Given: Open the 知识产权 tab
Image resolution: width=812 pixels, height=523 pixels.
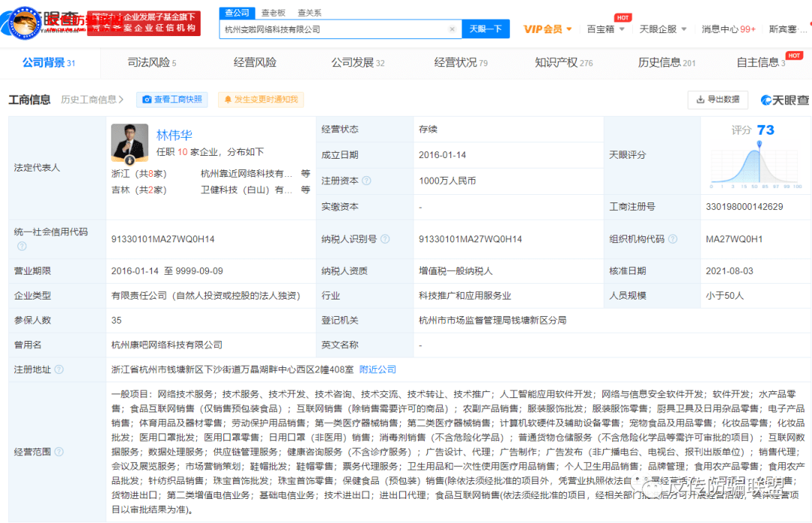Looking at the screenshot, I should (552, 63).
